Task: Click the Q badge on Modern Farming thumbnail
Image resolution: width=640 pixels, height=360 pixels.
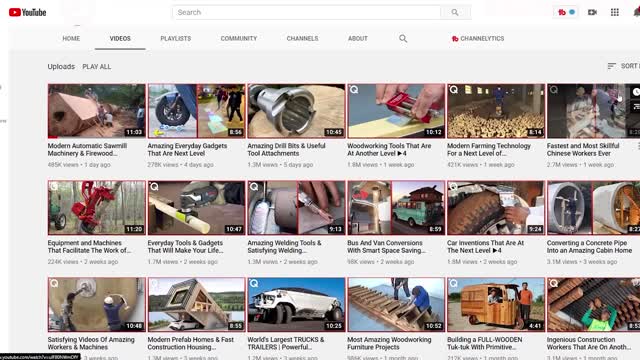Action: pos(453,90)
